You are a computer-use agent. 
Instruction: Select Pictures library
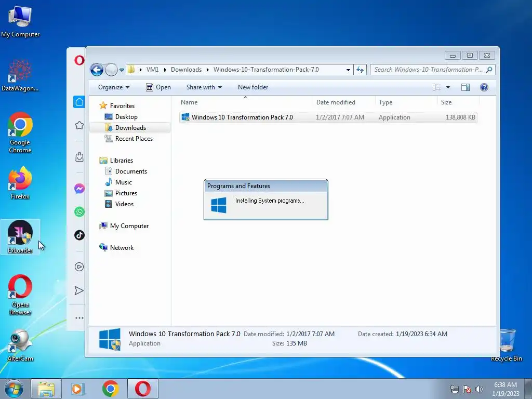point(121,193)
